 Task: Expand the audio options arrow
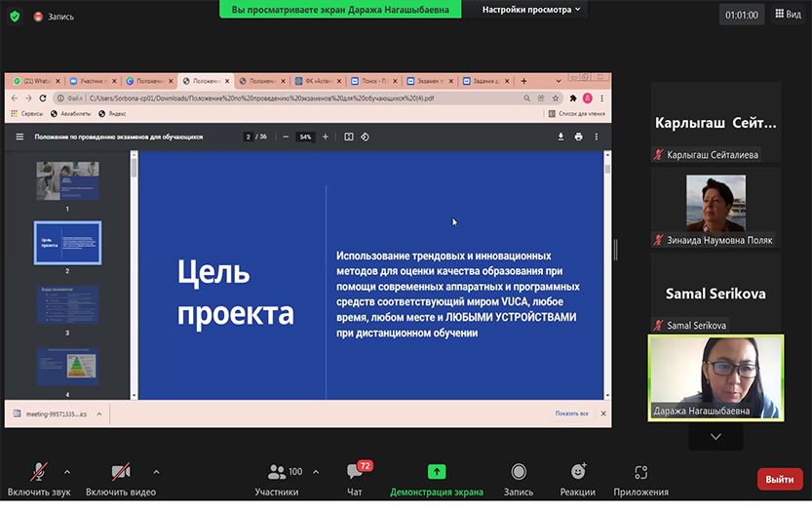66,472
